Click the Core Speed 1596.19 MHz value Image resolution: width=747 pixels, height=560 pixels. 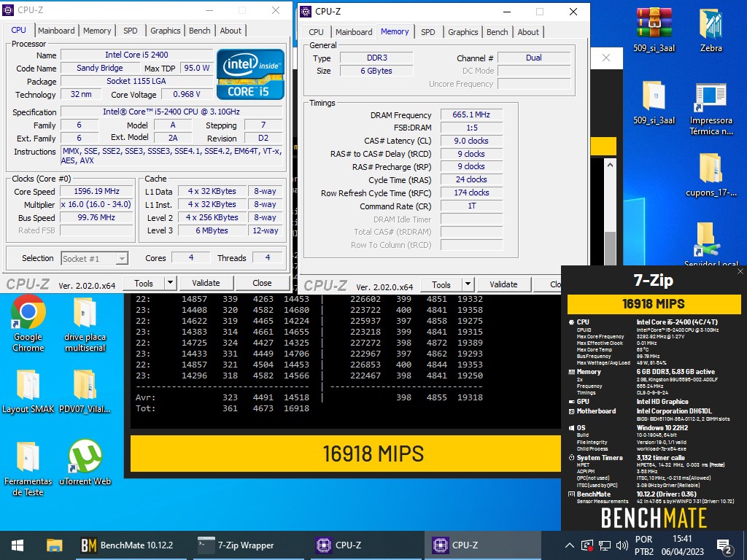point(97,192)
